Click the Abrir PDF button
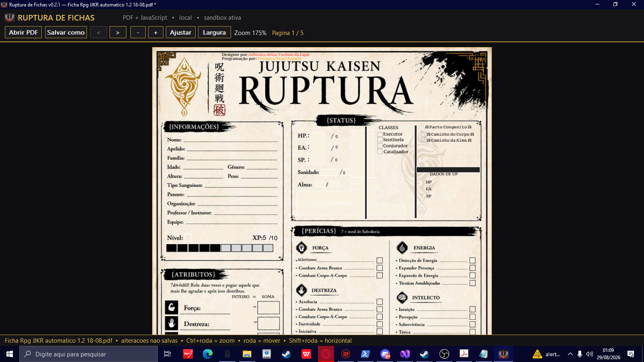Image resolution: width=644 pixels, height=362 pixels. click(23, 32)
